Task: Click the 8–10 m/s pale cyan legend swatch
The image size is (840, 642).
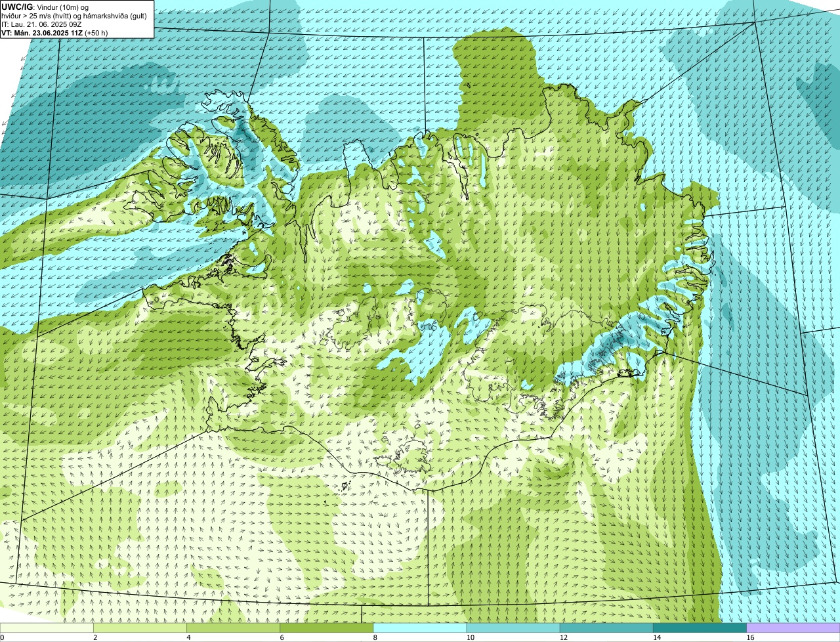Action: click(x=420, y=628)
